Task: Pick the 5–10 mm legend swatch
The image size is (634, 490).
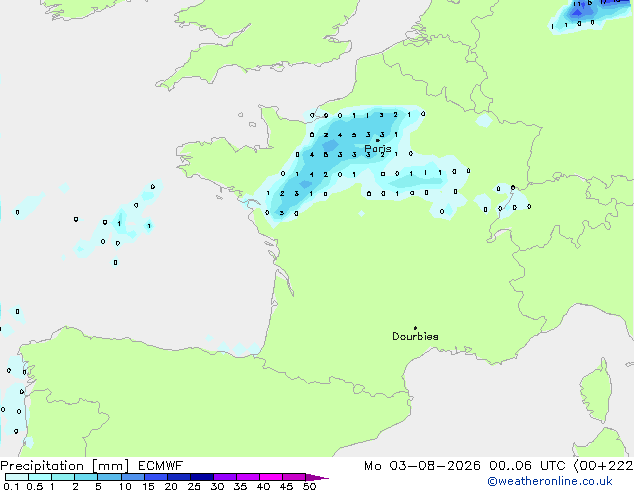Action: pos(109,477)
